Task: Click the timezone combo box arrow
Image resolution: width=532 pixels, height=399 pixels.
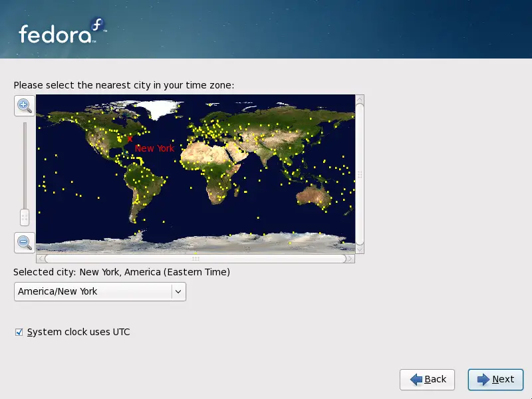Action: [178, 291]
